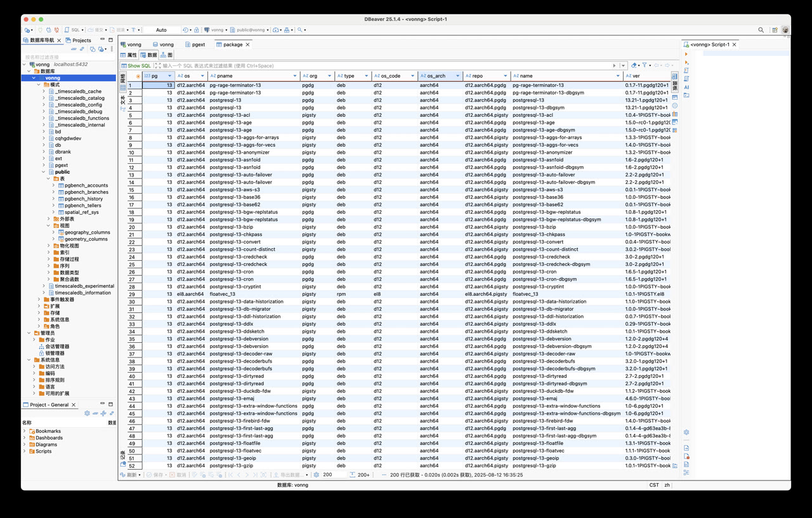Click the Project General settings gear icon
812x518 pixels.
(87, 413)
